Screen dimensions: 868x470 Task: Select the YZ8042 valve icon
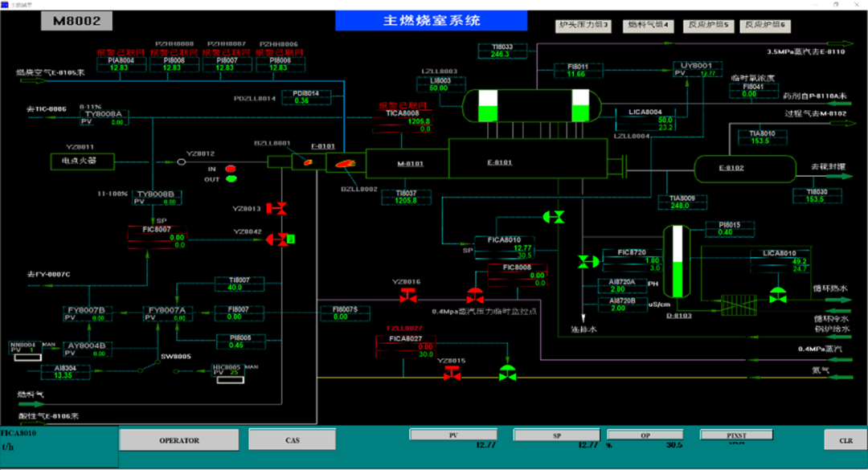pyautogui.click(x=279, y=239)
